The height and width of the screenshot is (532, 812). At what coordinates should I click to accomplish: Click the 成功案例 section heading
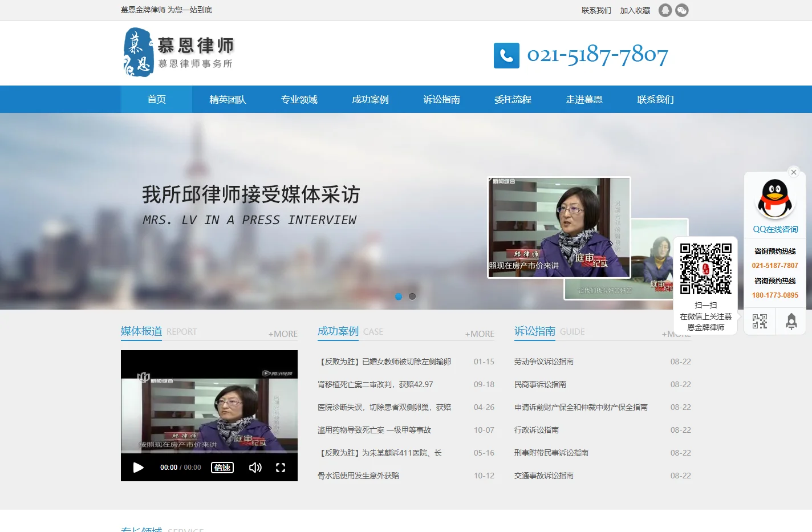(338, 331)
